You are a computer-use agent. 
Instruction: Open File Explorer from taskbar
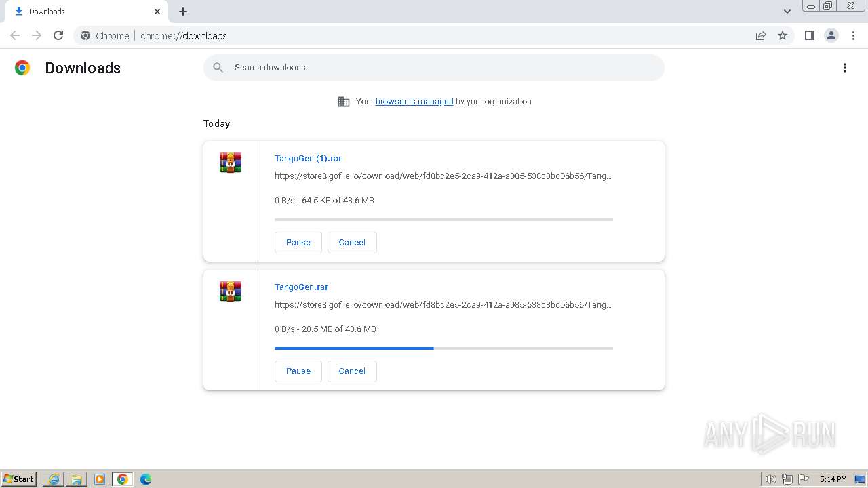(x=77, y=479)
